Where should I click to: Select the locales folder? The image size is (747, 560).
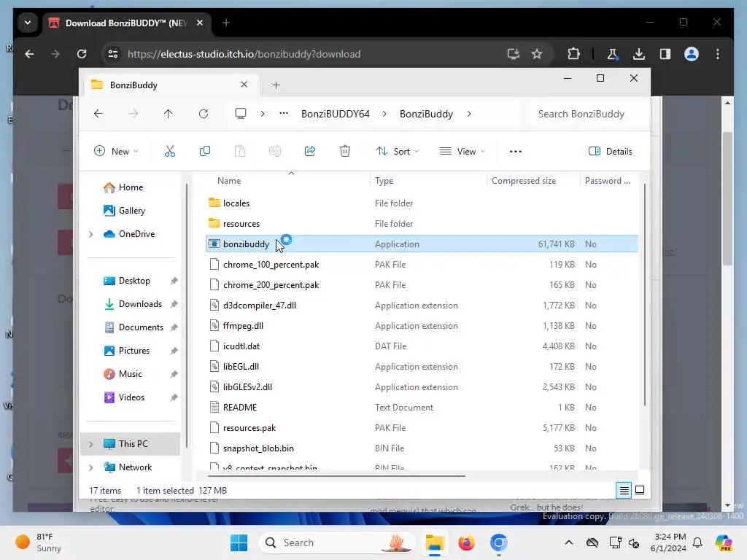tap(422, 203)
